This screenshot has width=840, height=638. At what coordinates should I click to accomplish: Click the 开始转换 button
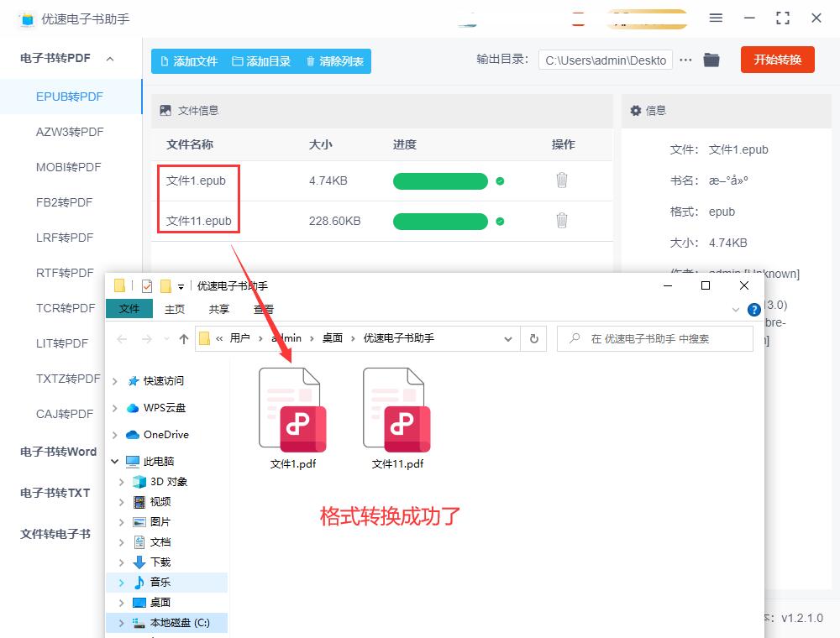(x=777, y=60)
